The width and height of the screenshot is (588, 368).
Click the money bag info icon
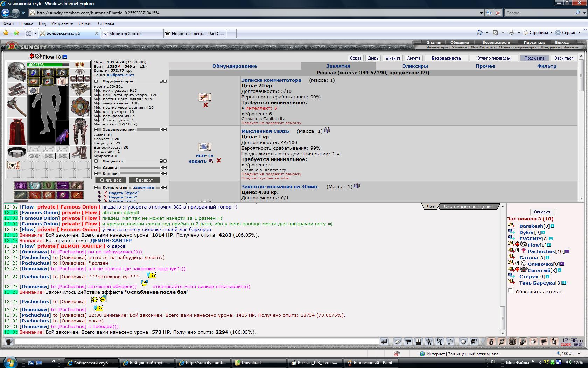pyautogui.click(x=491, y=341)
